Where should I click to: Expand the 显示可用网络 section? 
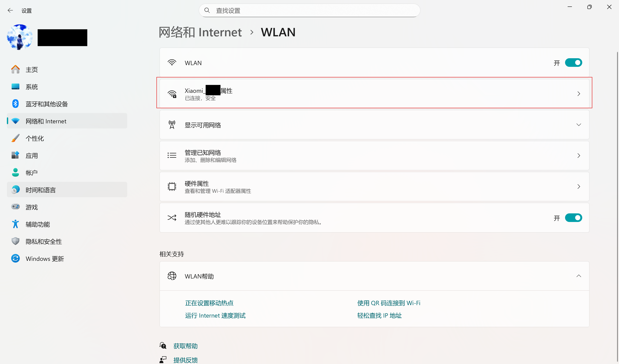(578, 125)
